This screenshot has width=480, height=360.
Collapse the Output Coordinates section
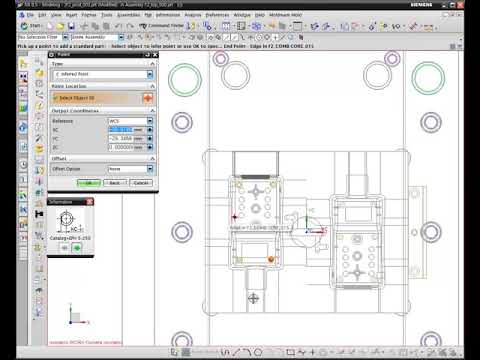(152, 110)
